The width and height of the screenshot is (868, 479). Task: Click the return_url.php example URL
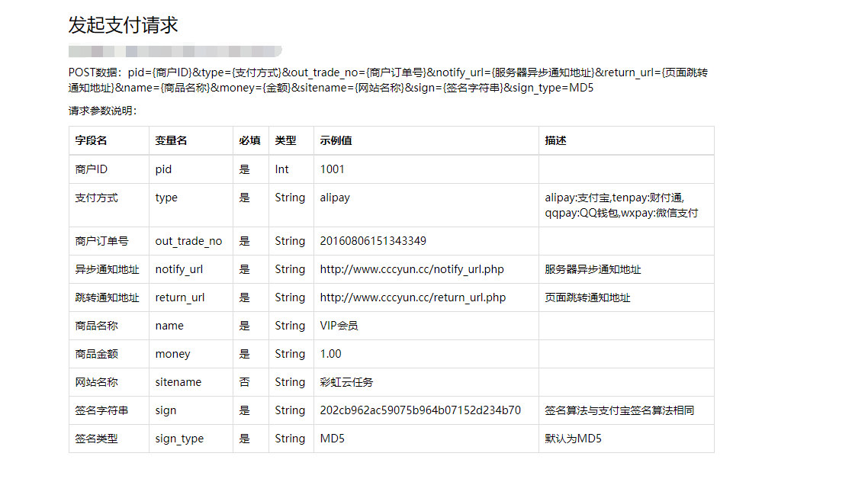(413, 298)
